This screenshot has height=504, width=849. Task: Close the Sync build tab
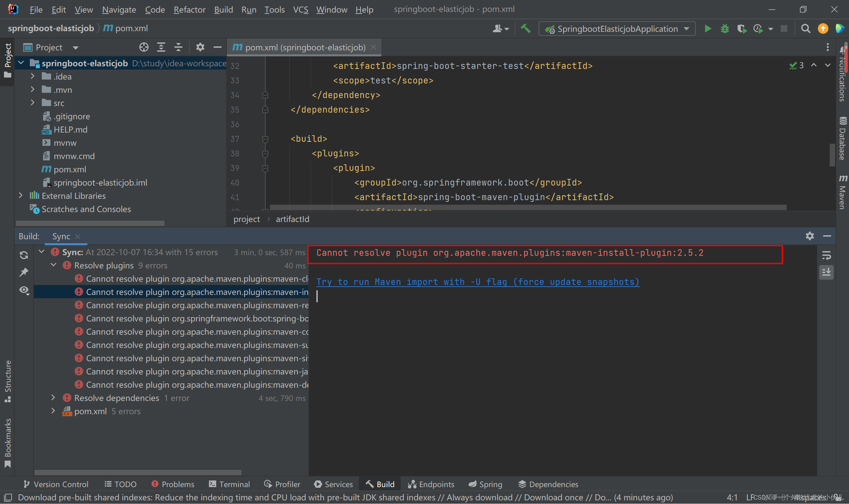78,236
